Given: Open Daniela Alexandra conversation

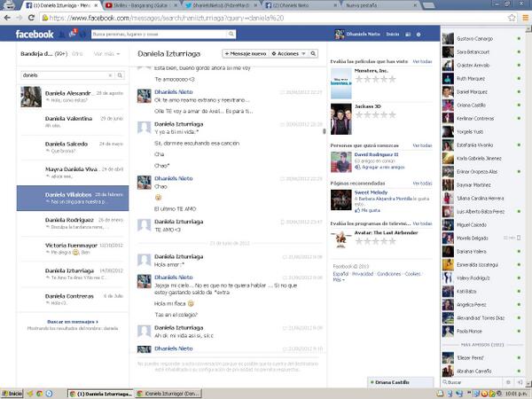Looking at the screenshot, I should 73,97.
